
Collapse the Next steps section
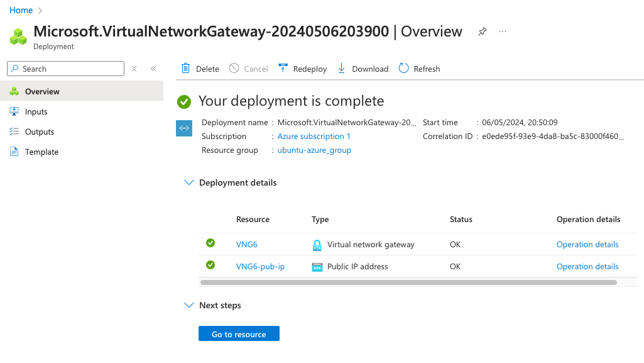189,305
